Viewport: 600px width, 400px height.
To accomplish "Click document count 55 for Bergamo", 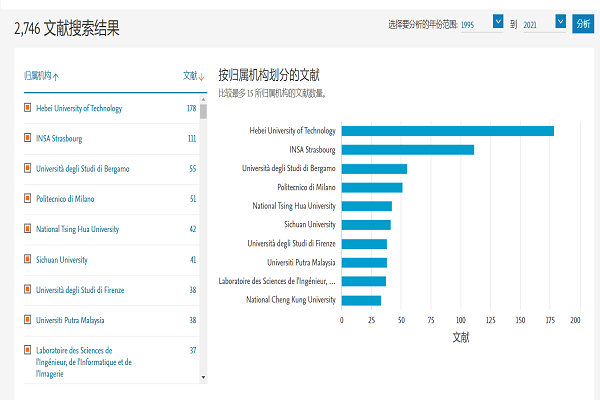I will pyautogui.click(x=193, y=169).
